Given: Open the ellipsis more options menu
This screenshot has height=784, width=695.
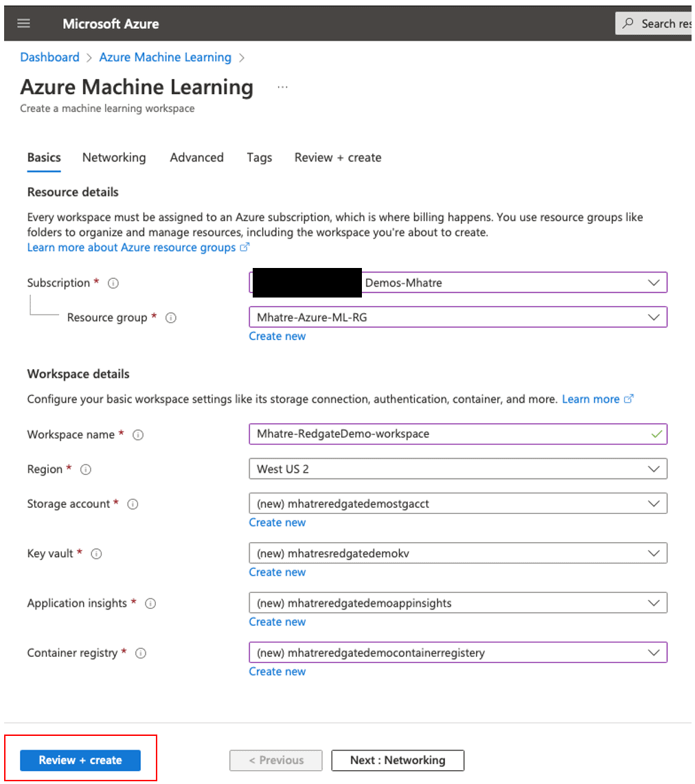Looking at the screenshot, I should tap(282, 87).
